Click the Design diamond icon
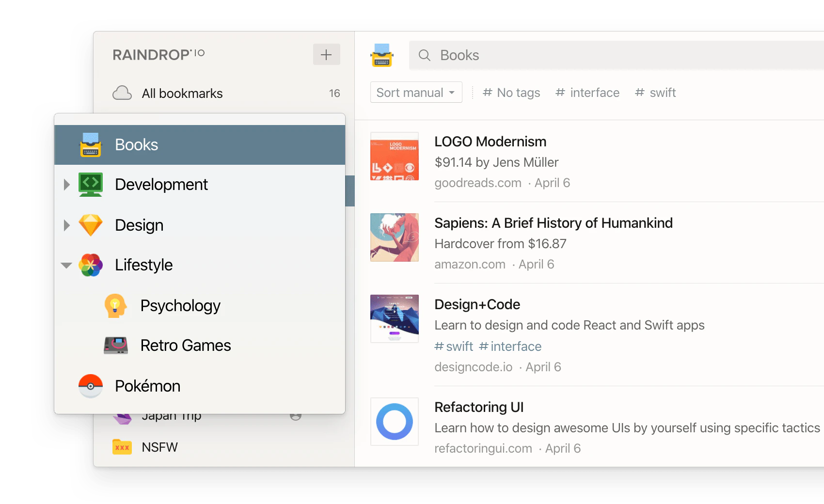The height and width of the screenshot is (504, 824). click(x=91, y=225)
